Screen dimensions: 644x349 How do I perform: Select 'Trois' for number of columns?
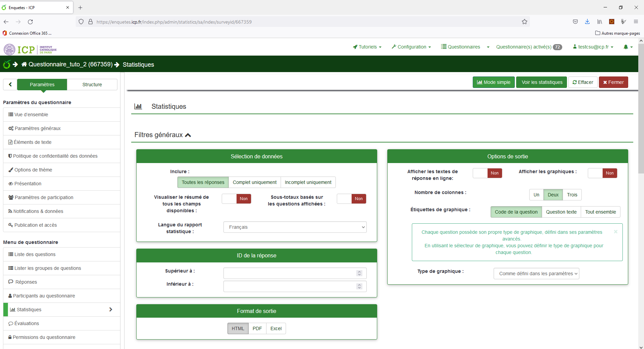pyautogui.click(x=572, y=195)
